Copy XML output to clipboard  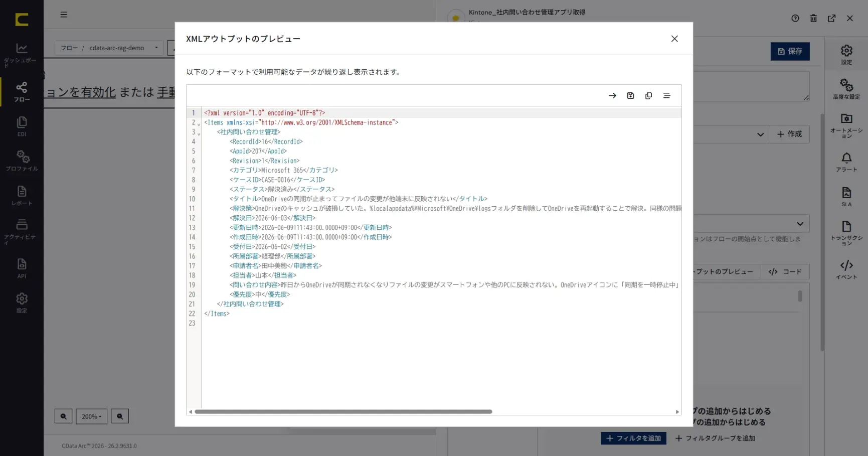pyautogui.click(x=648, y=95)
